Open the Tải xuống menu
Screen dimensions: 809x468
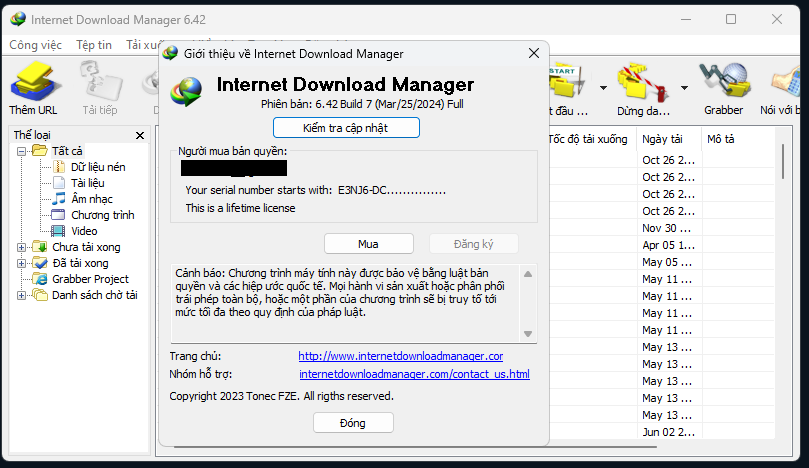(143, 45)
